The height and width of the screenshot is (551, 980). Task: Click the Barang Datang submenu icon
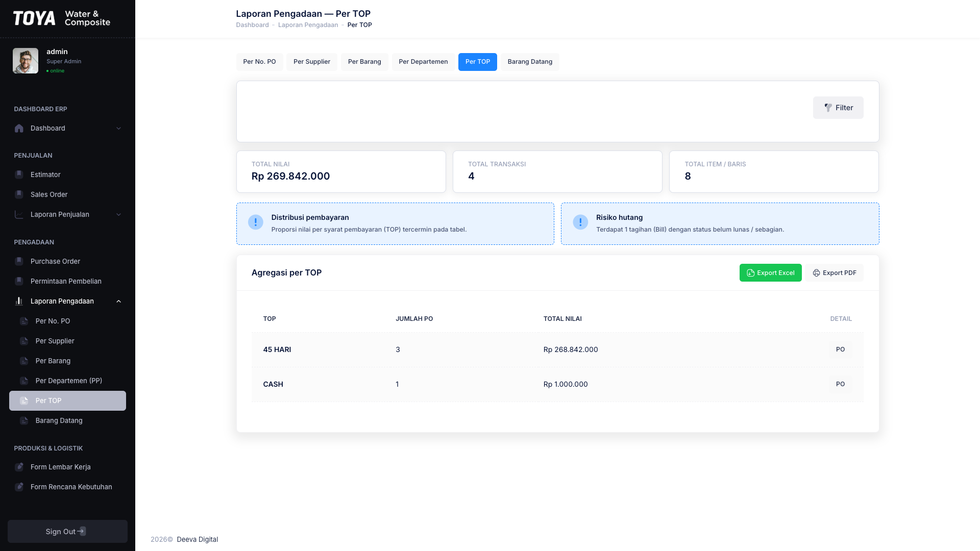(24, 420)
